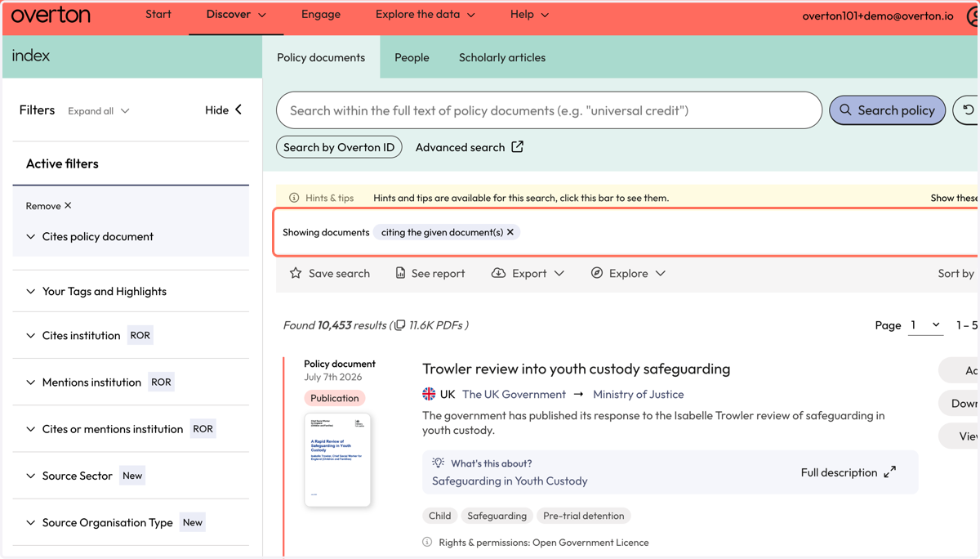Click the Export download cloud icon
The height and width of the screenshot is (559, 980).
[498, 273]
